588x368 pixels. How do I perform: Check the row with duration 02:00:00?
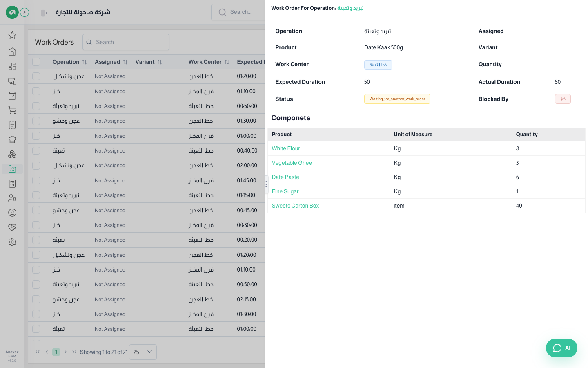click(x=36, y=166)
